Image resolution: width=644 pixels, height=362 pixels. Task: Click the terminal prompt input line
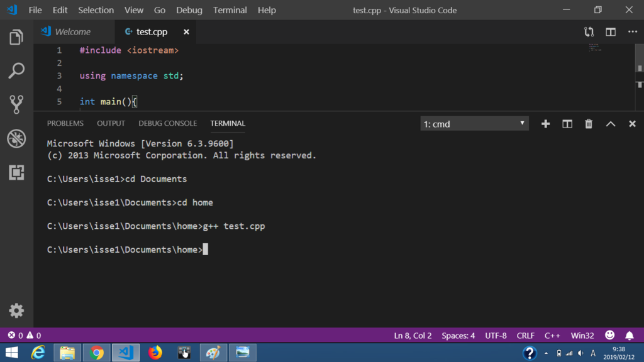(127, 250)
